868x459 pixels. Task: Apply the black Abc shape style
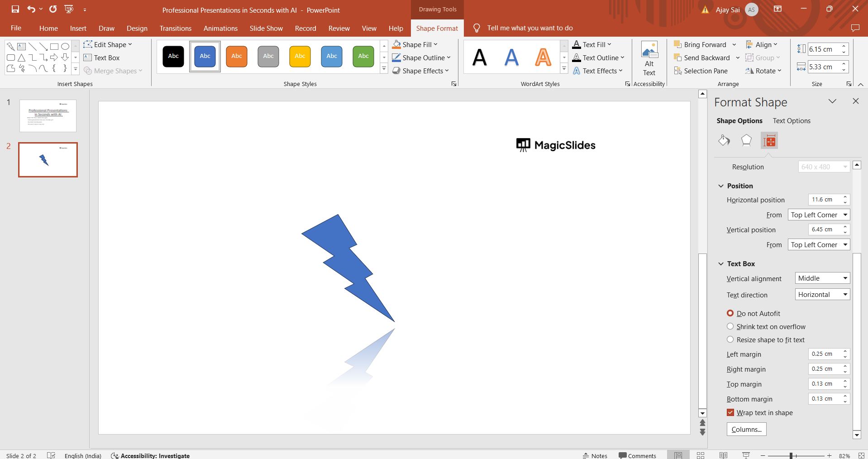173,56
